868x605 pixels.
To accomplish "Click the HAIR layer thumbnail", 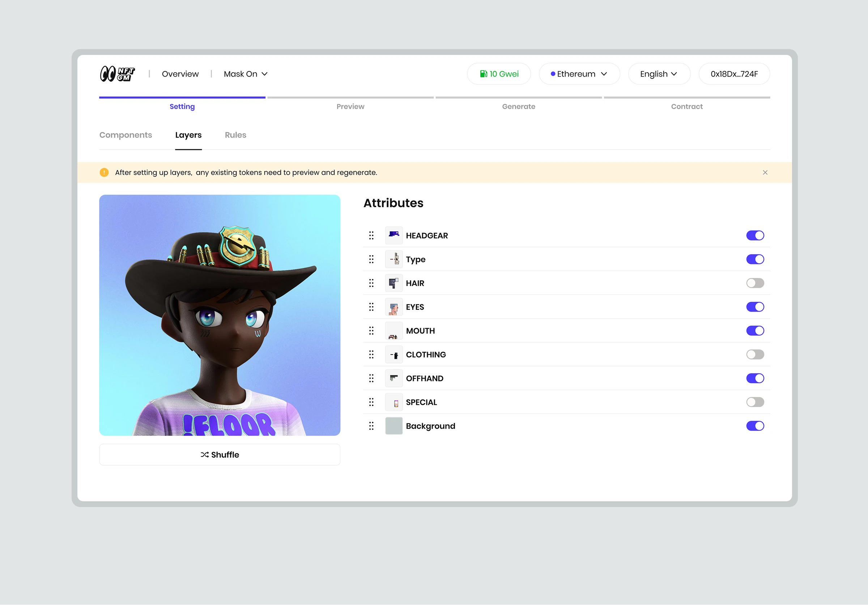I will [394, 283].
